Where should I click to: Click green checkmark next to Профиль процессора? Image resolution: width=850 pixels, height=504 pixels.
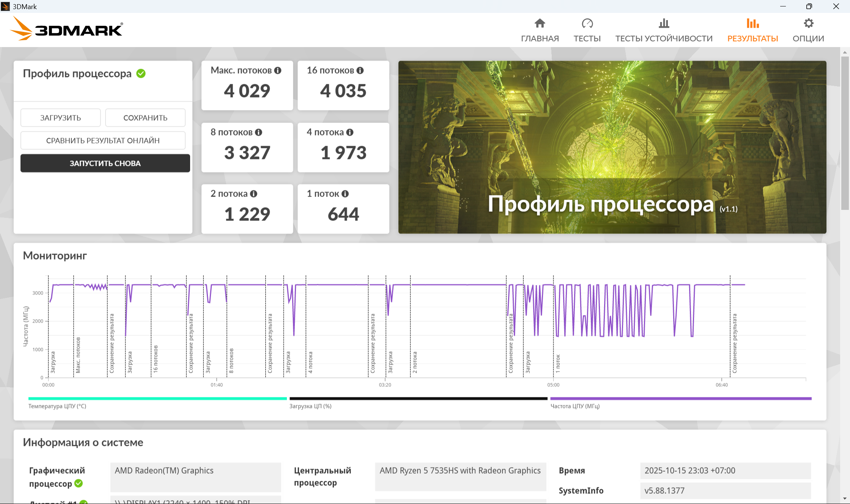(141, 74)
